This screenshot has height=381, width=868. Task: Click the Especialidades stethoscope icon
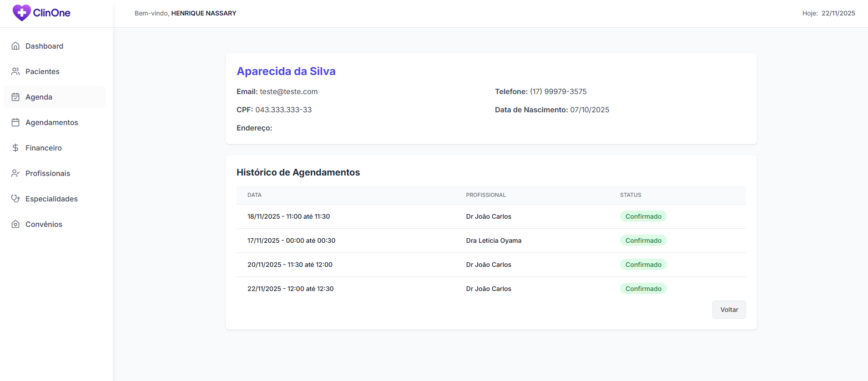click(15, 199)
